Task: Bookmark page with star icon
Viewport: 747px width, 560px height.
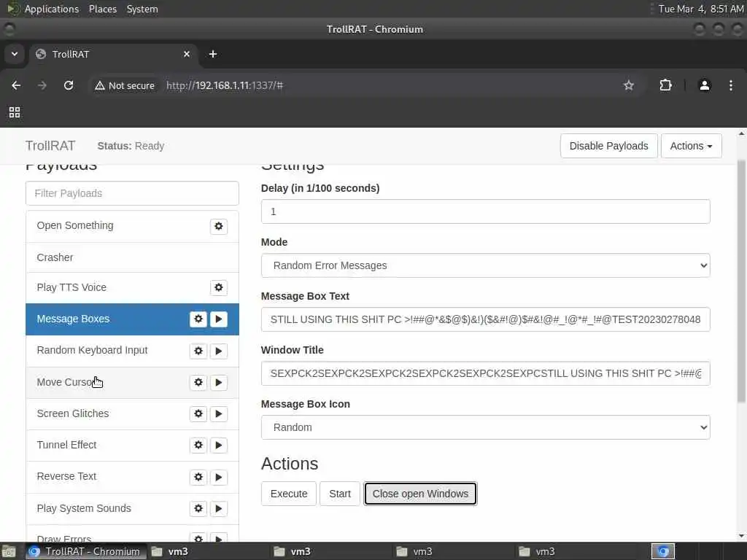Action: 629,85
